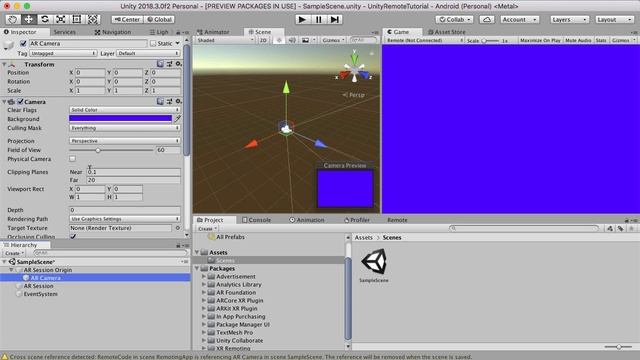
Task: Switch to the Navigation tab
Action: tap(113, 32)
